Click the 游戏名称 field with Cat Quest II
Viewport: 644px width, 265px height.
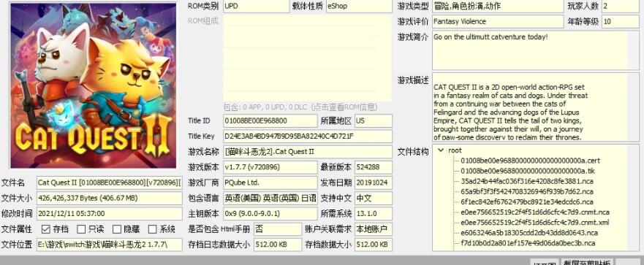tap(308, 152)
